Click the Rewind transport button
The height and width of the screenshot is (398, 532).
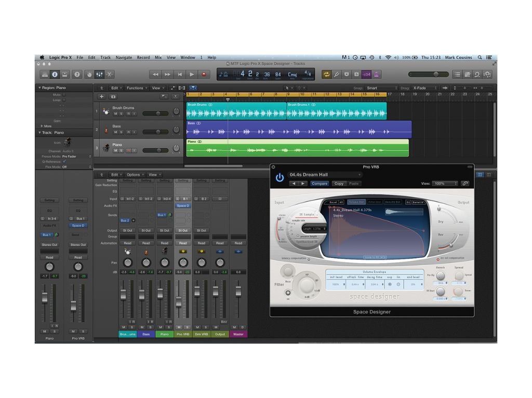pyautogui.click(x=155, y=74)
